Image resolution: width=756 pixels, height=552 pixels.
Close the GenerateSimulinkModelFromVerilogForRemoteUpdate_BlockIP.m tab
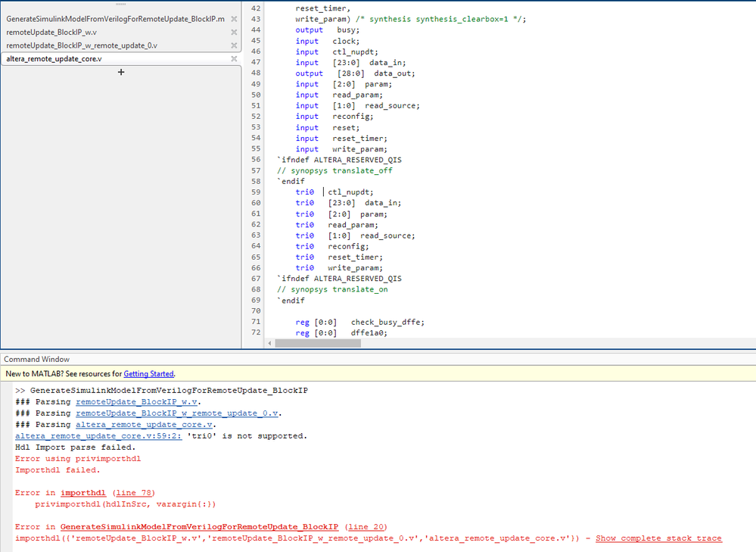click(x=234, y=19)
